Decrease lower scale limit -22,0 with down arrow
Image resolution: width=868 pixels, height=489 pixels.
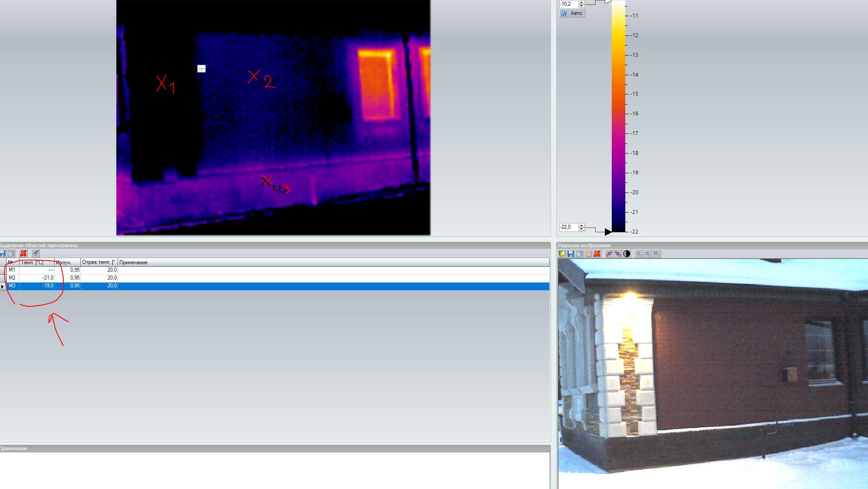click(581, 229)
